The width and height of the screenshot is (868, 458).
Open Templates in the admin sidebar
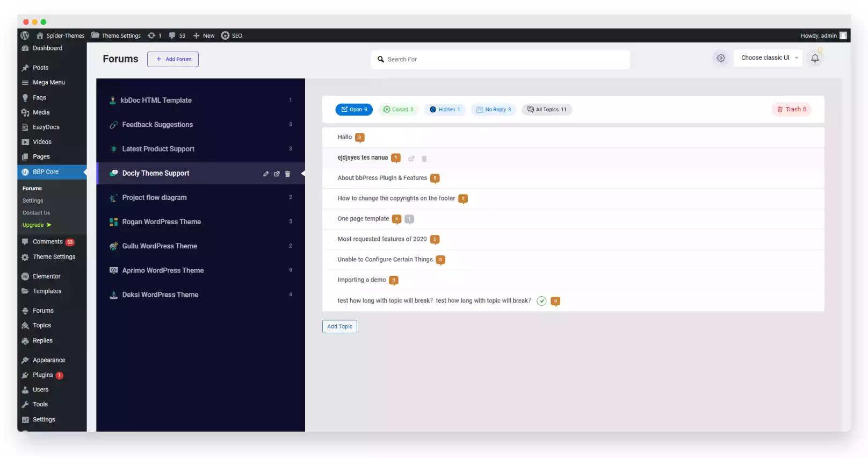coord(47,291)
